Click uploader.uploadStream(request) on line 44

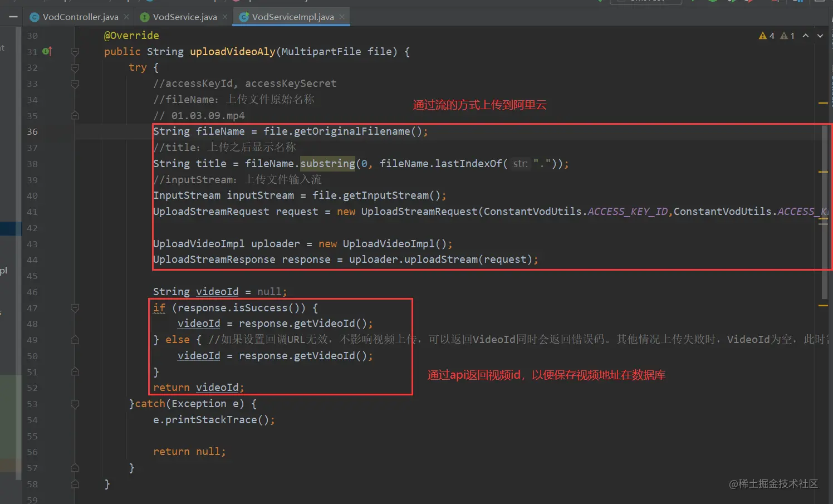pyautogui.click(x=440, y=260)
